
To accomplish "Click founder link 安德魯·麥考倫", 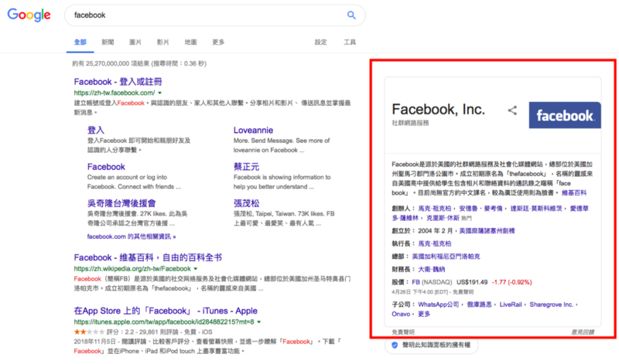I will click(480, 208).
